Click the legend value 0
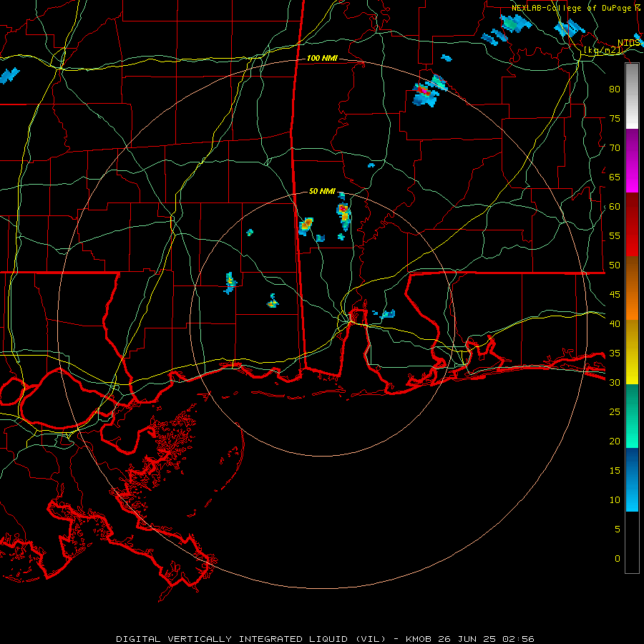Screen dimensions: 644x644 point(618,559)
